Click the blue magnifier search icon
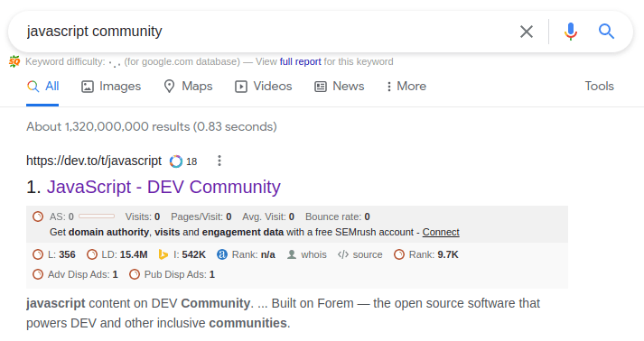This screenshot has height=341, width=644. [606, 32]
